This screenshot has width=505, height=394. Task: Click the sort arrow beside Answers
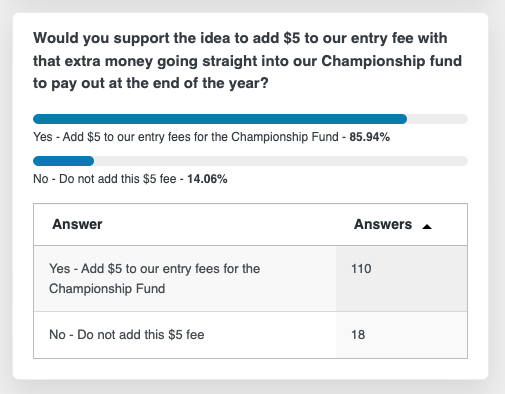click(427, 227)
